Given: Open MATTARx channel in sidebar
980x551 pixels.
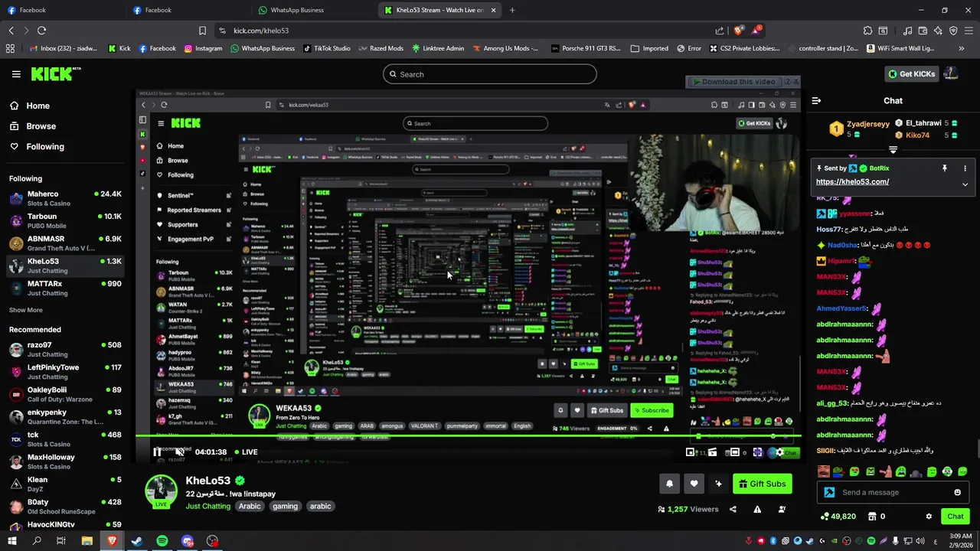Looking at the screenshot, I should click(65, 288).
